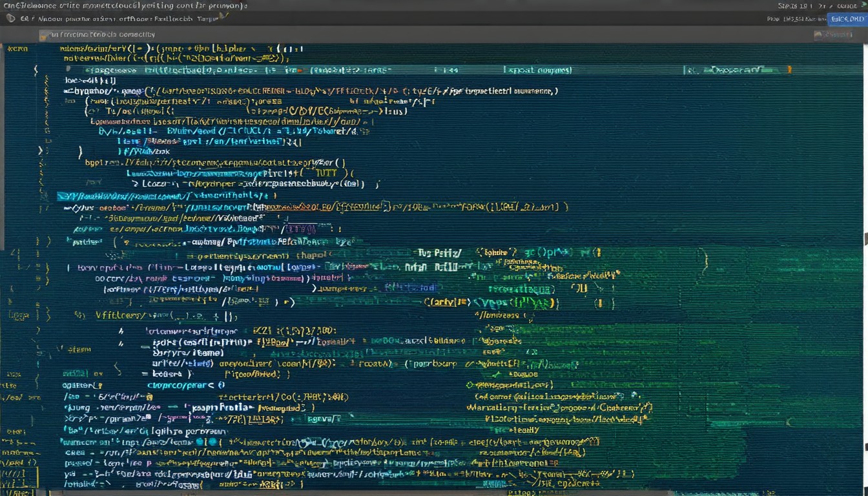Click the round shield icon in the toolbar
This screenshot has width=868, height=496.
coord(11,18)
